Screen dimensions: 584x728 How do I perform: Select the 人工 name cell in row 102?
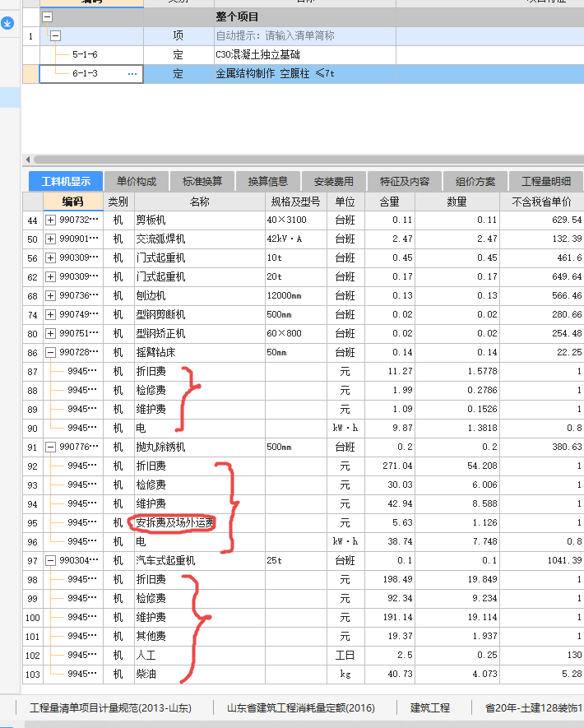(200, 655)
